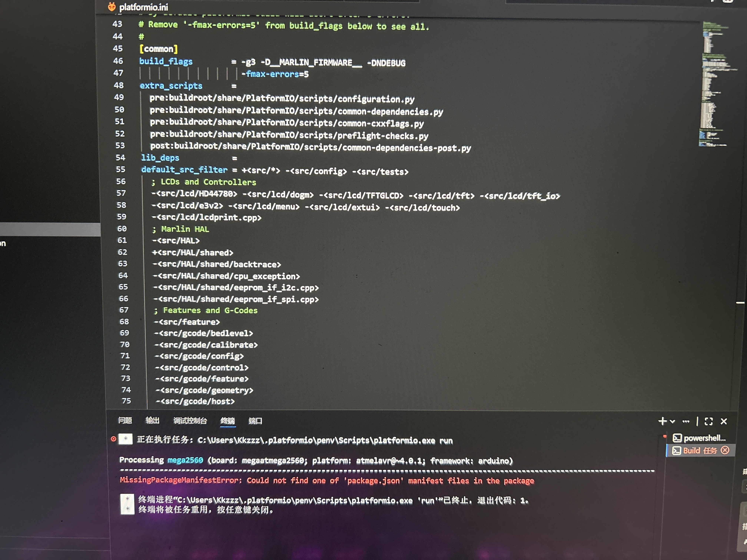Close the bottom terminal panel

724,421
